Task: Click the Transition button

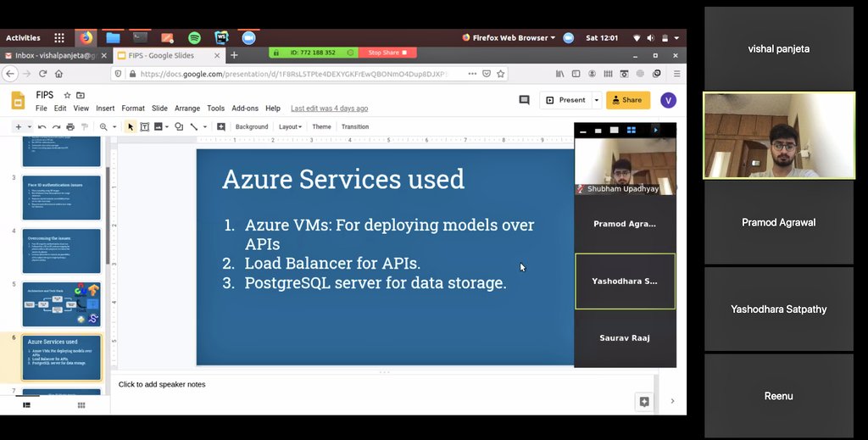Action: pos(355,126)
